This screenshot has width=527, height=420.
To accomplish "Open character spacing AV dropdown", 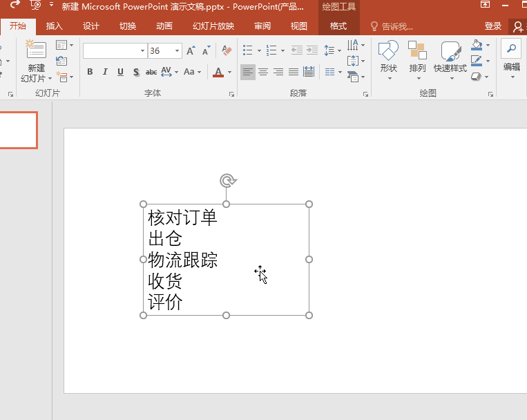I will [x=169, y=72].
